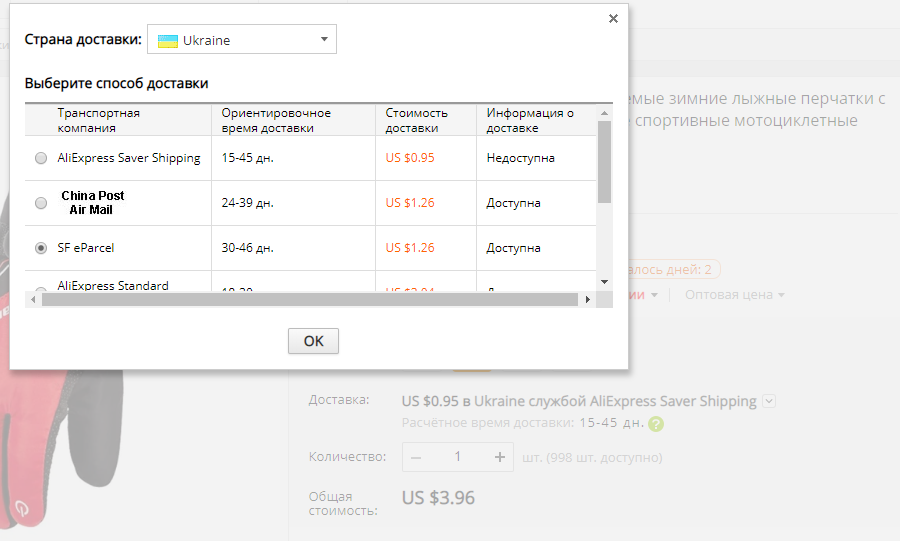Open the 'Оптовая цена' dropdown
The height and width of the screenshot is (541, 900).
[735, 295]
